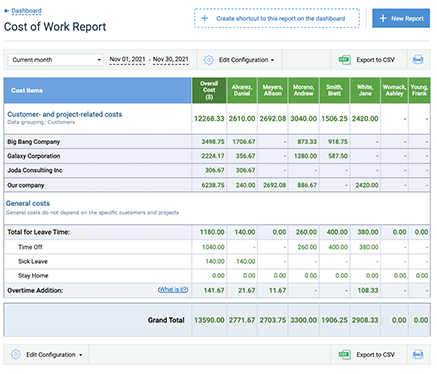Click the bottom CSV export icon
The height and width of the screenshot is (374, 437).
[344, 354]
